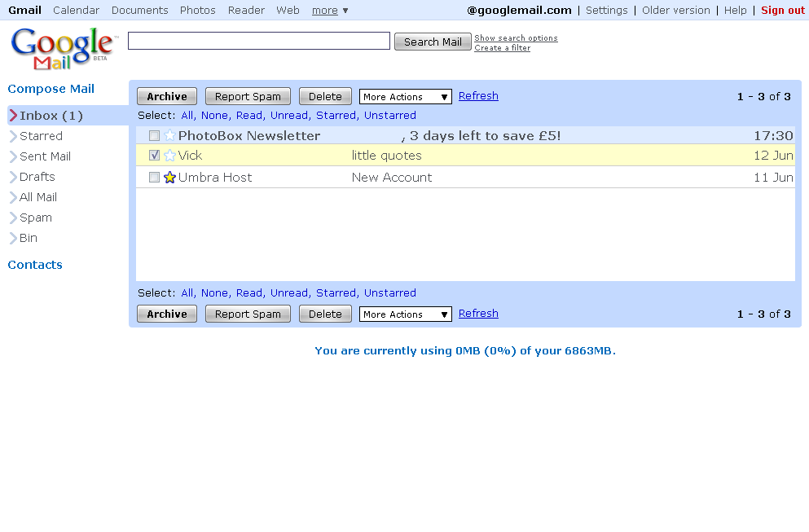
Task: Click the Search Mail button
Action: pyautogui.click(x=433, y=42)
